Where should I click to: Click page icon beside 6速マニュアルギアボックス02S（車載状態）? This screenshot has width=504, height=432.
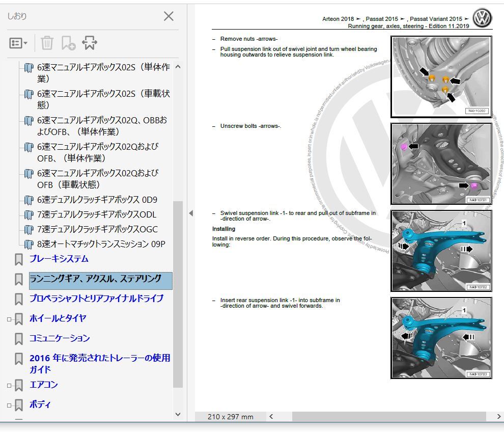click(x=29, y=94)
